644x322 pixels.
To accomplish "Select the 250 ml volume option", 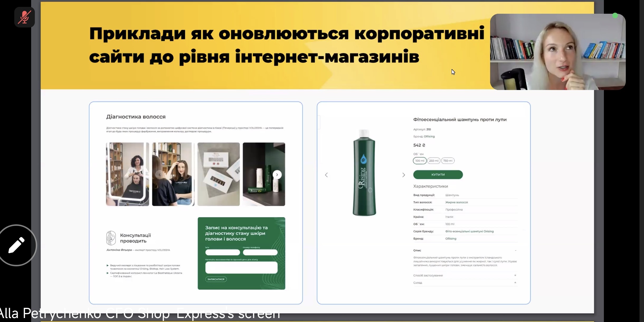I will tap(433, 161).
